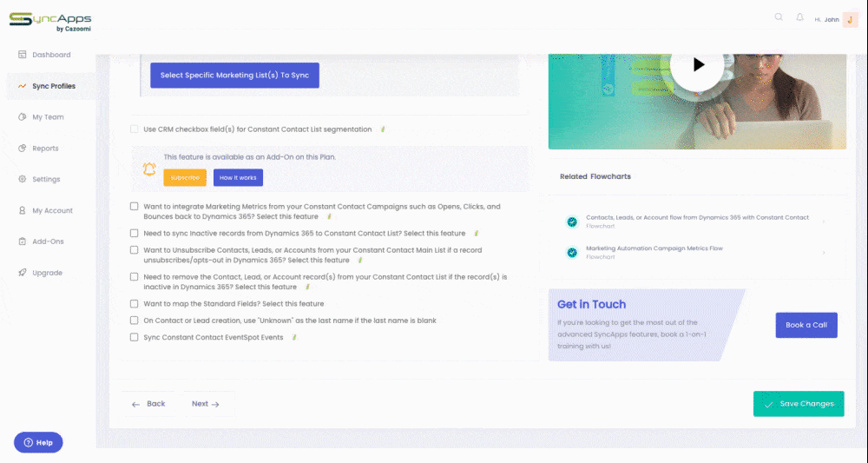
Task: Click the info icon beside CRM checkbox field segmentation
Action: pos(383,129)
